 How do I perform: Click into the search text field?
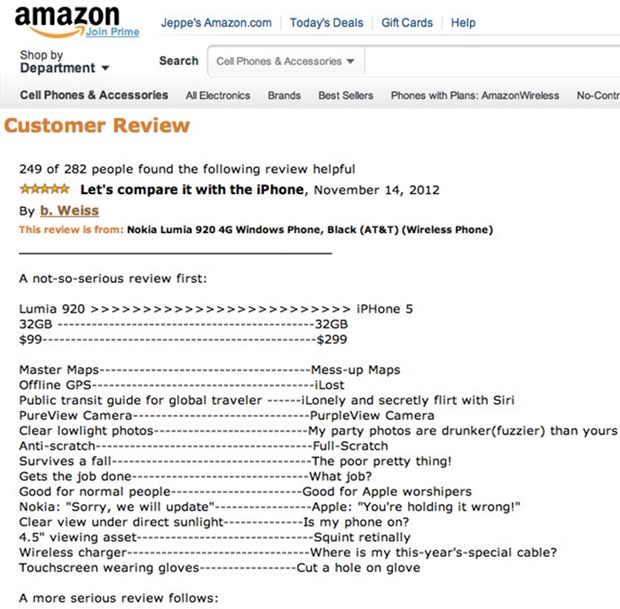pyautogui.click(x=492, y=61)
